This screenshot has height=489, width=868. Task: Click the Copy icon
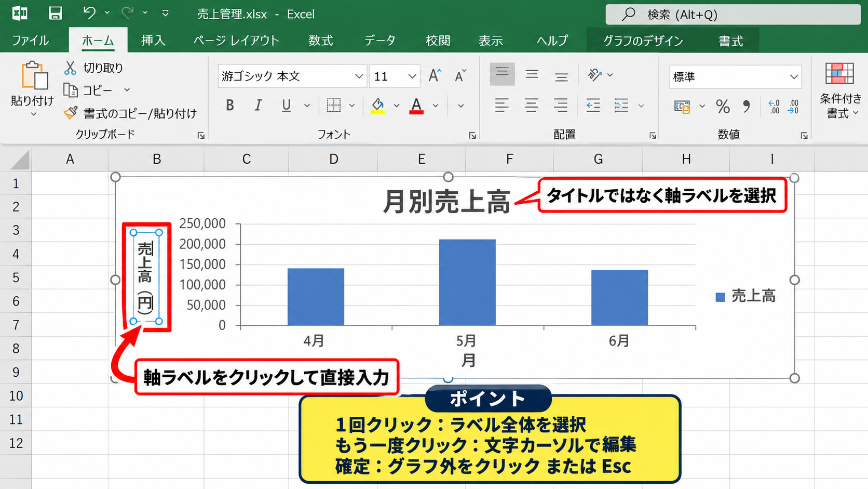[70, 90]
